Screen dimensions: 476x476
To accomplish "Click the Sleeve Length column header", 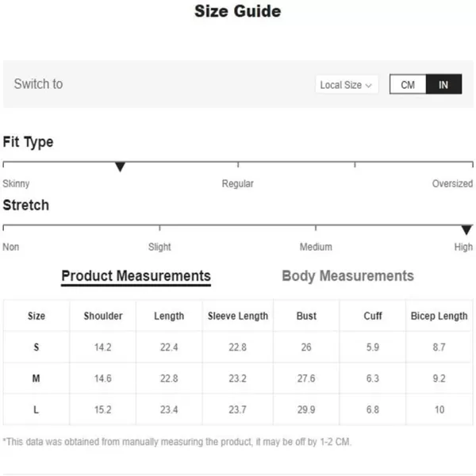I will (238, 316).
